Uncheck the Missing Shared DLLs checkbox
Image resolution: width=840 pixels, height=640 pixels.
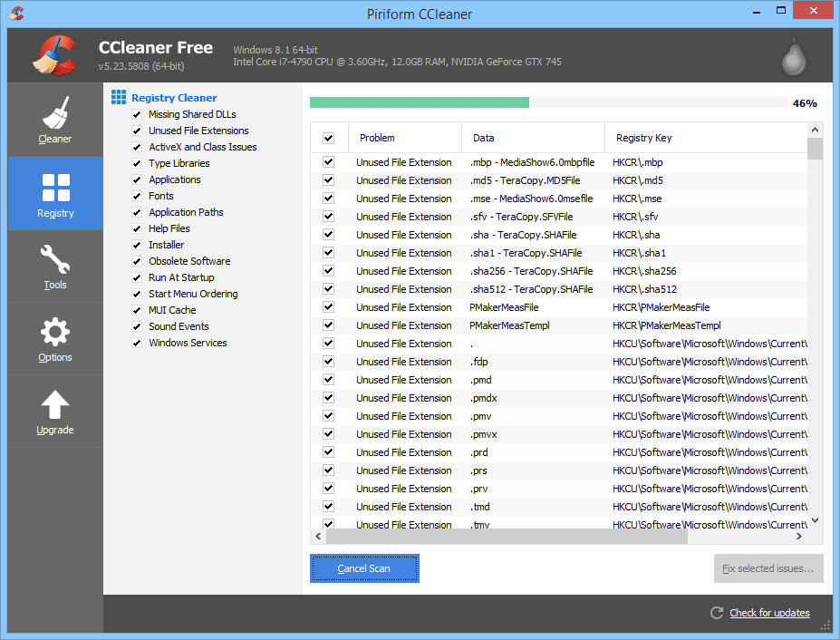pyautogui.click(x=137, y=115)
